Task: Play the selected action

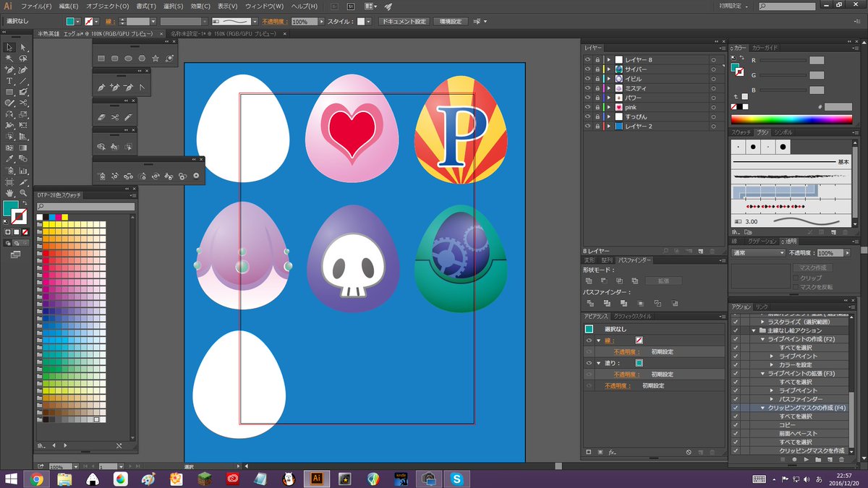Action: pos(807,459)
